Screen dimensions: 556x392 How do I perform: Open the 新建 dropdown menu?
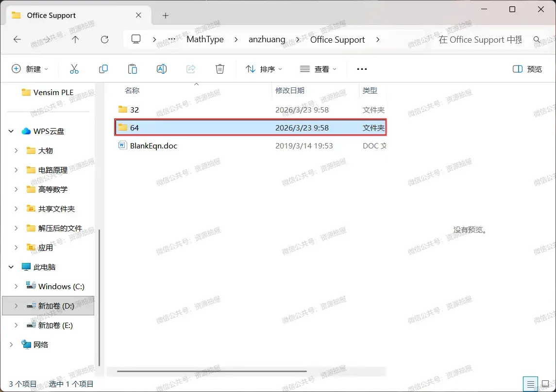point(30,69)
